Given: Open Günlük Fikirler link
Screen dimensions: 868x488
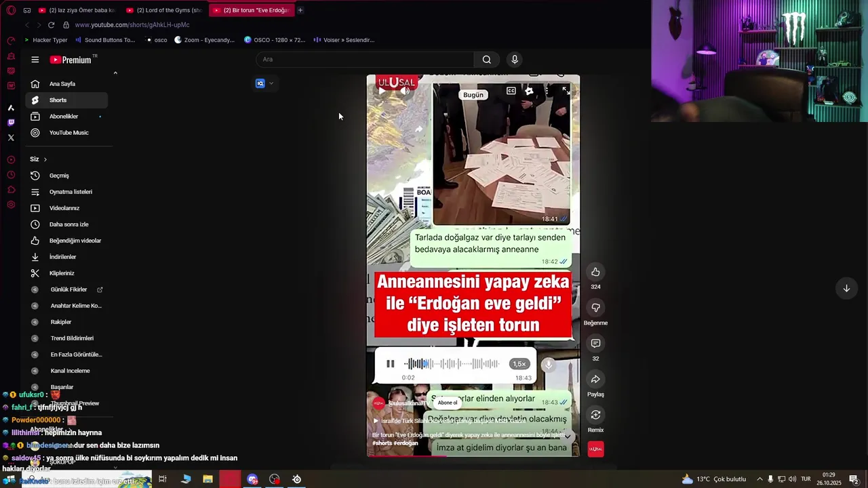Looking at the screenshot, I should 66,289.
